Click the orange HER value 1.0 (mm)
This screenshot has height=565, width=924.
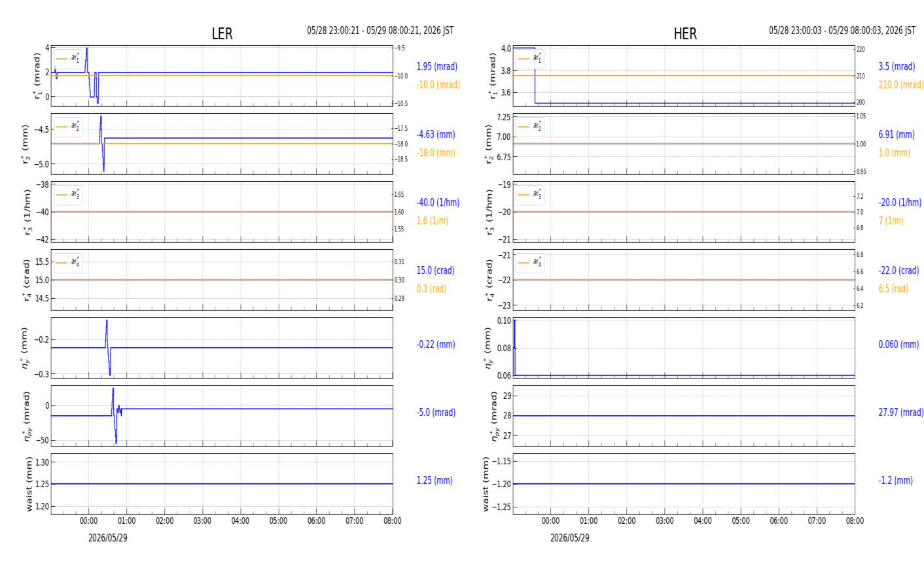894,153
